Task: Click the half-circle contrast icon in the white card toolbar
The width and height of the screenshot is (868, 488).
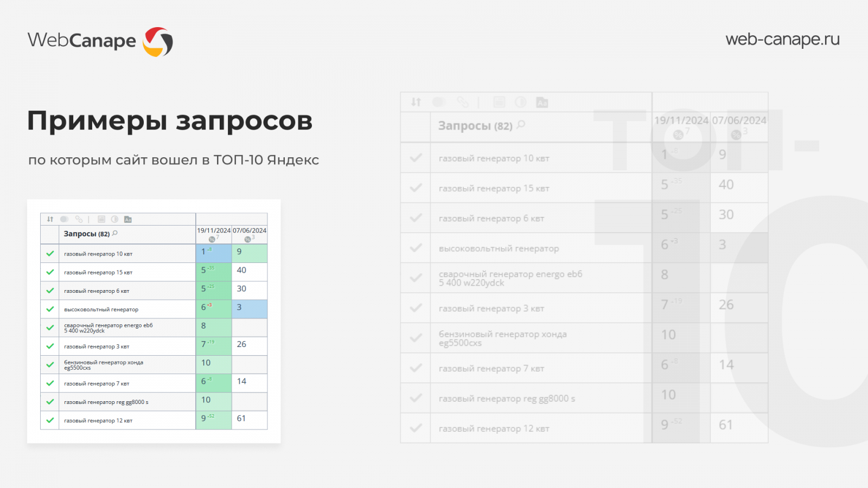Action: pyautogui.click(x=114, y=219)
